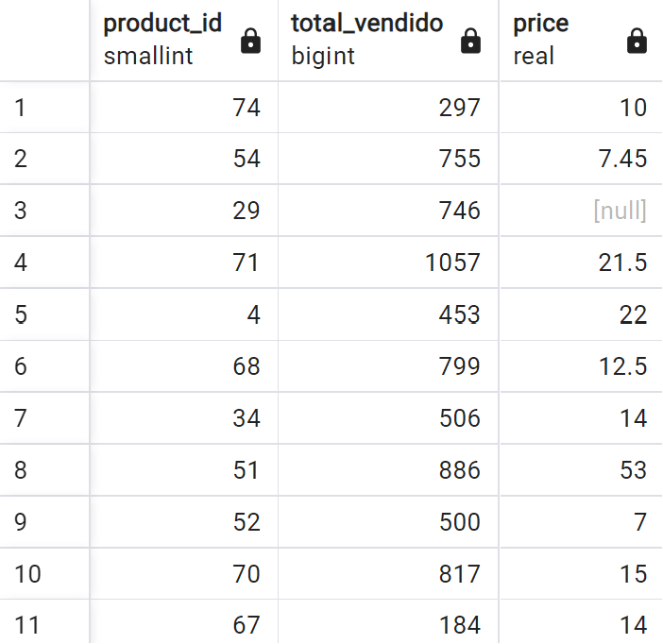This screenshot has height=644, width=663.
Task: Select row number 4 header
Action: (x=44, y=263)
